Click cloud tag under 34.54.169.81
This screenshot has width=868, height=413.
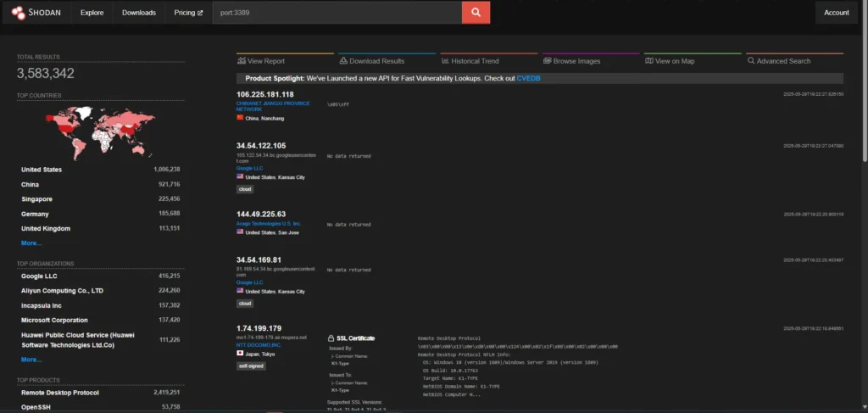(x=245, y=304)
